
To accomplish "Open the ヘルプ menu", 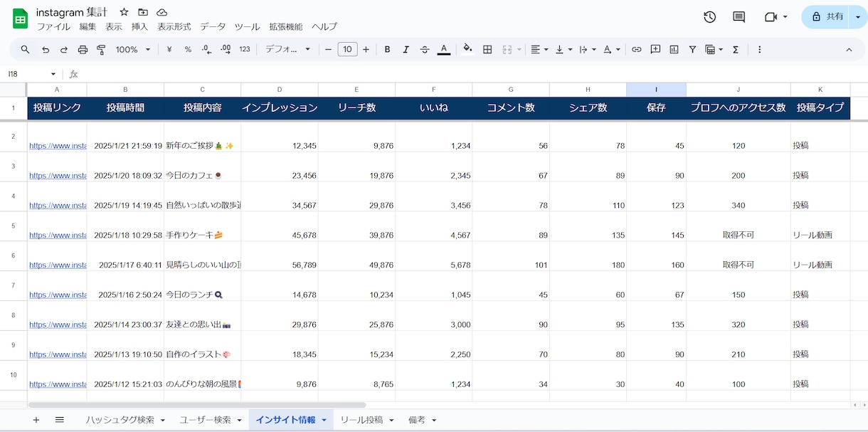I will (324, 26).
